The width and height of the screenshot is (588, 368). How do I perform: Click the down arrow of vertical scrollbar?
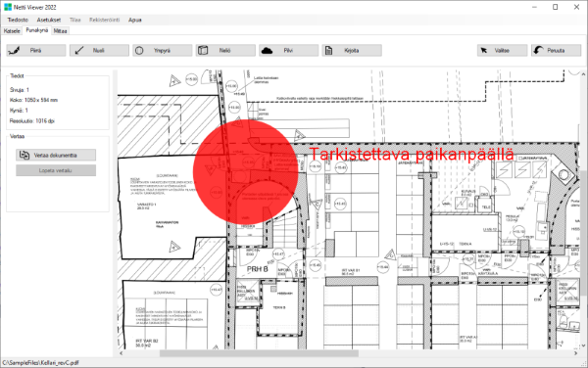point(583,345)
